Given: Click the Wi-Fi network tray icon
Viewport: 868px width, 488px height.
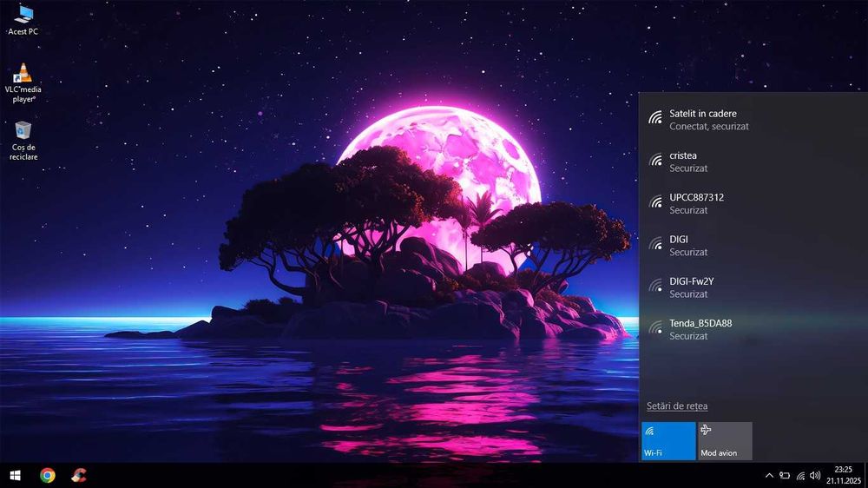Looking at the screenshot, I should [800, 475].
